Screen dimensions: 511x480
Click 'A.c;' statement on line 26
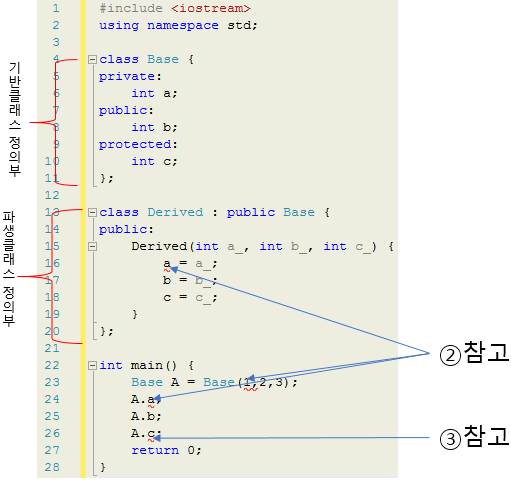pyautogui.click(x=146, y=433)
